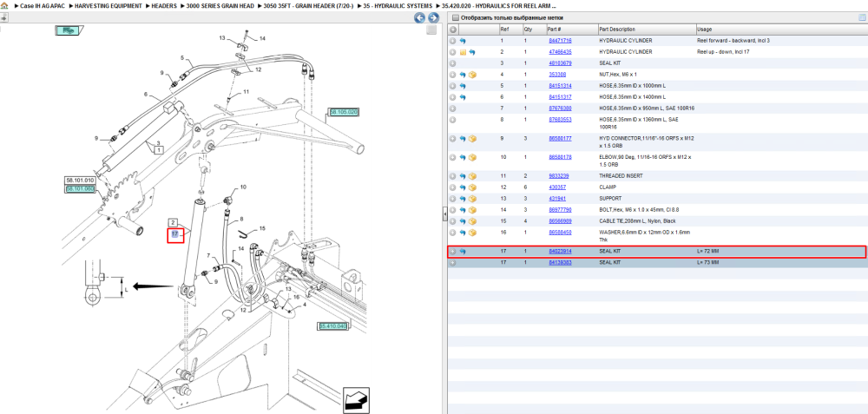Select callout number 11 on the diagram
The width and height of the screenshot is (868, 414).
click(246, 92)
